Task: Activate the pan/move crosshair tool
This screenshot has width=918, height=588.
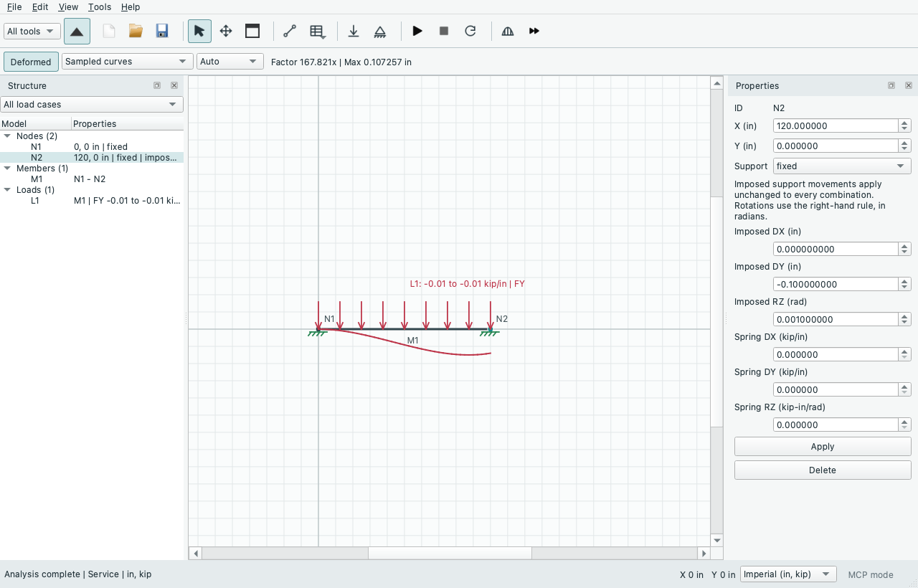Action: (226, 31)
